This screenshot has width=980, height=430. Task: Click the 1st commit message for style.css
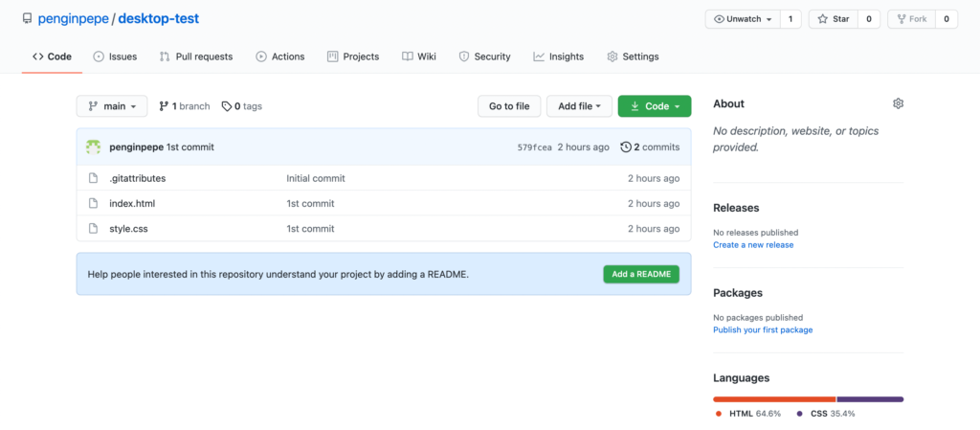(x=310, y=229)
